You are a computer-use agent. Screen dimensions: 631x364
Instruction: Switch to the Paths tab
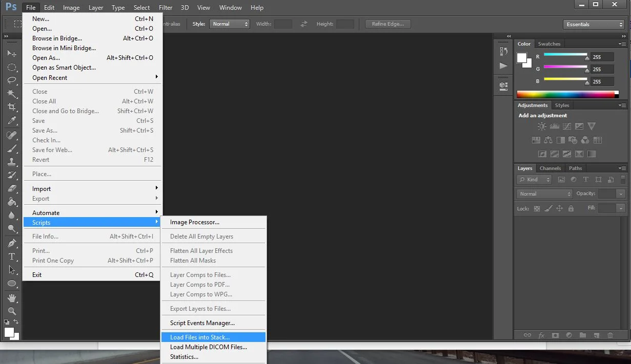[x=575, y=168]
